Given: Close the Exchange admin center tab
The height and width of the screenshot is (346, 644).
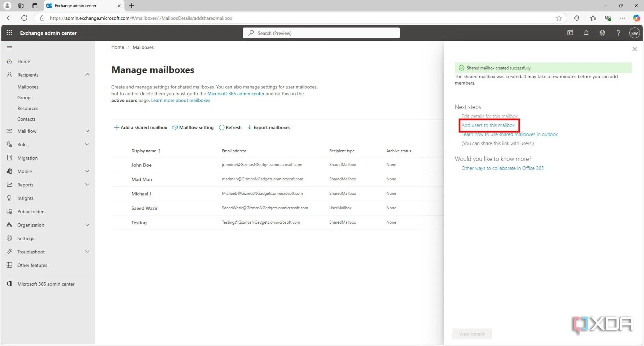Looking at the screenshot, I should [x=119, y=5].
